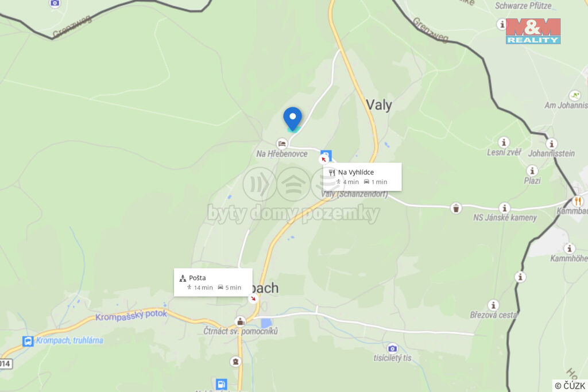Open the Pošta distance popup card
This screenshot has height=392, width=588.
click(x=213, y=282)
